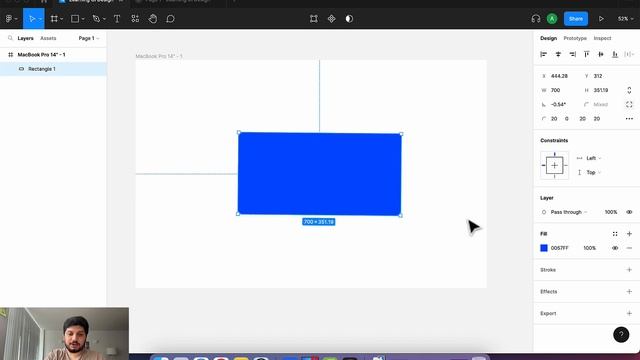Select the Text tool
The image size is (640, 360).
point(117,19)
